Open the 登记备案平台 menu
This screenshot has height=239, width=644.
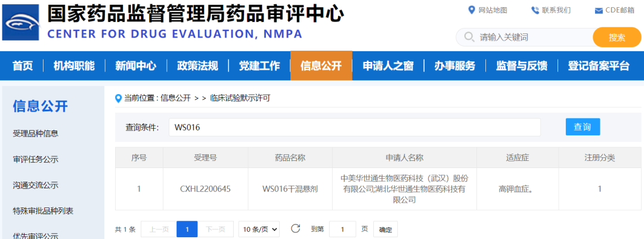click(x=599, y=66)
